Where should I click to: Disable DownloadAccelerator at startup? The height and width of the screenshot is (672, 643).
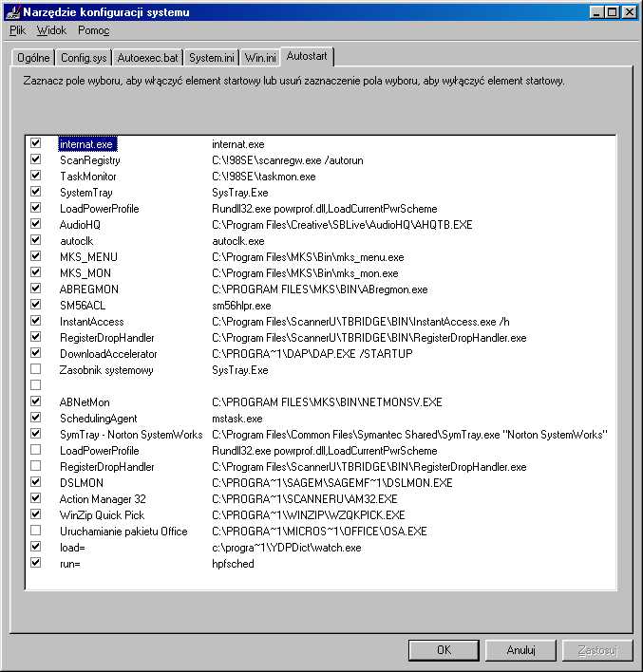(36, 352)
